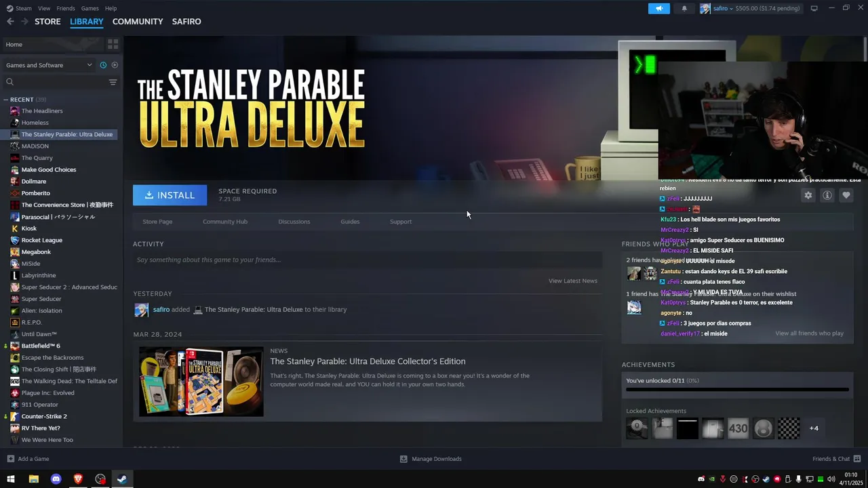Go to the STORE tab
Viewport: 868px width, 488px height.
[47, 22]
